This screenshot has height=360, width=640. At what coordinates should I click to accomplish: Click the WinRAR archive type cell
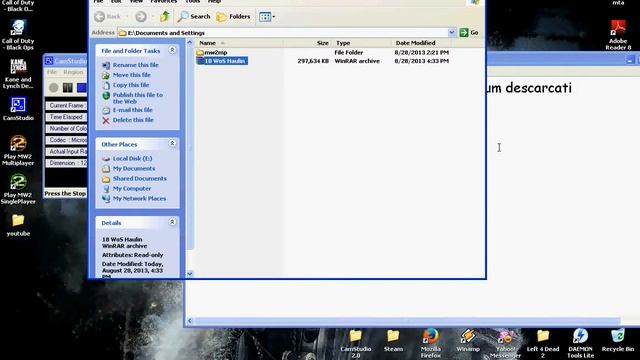[x=357, y=61]
